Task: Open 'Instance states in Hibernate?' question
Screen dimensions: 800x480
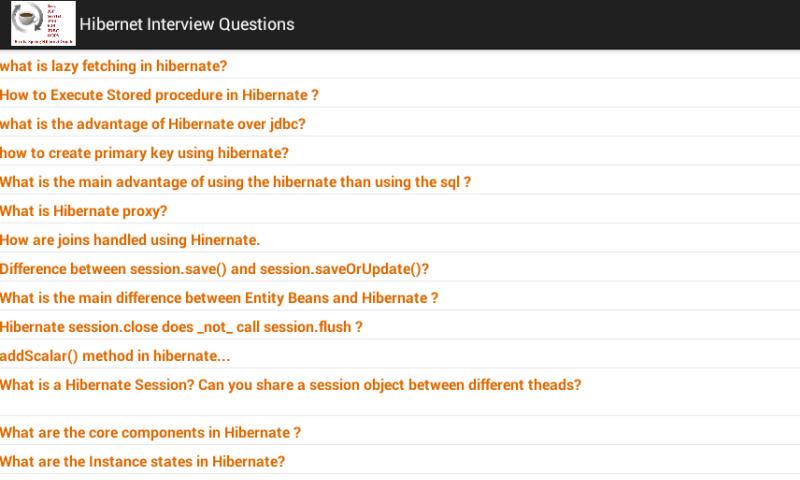Action: click(143, 462)
